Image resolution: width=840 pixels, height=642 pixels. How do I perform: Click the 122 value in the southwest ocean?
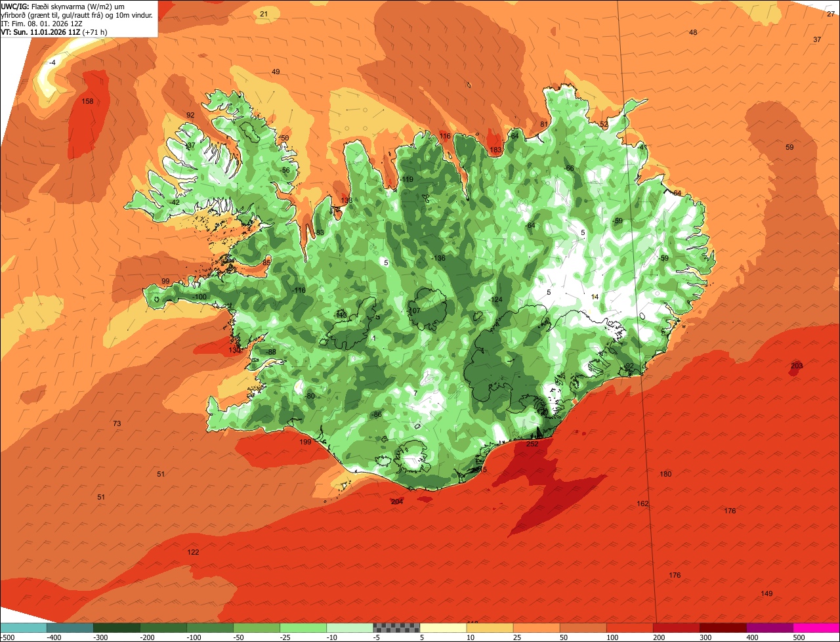(193, 553)
